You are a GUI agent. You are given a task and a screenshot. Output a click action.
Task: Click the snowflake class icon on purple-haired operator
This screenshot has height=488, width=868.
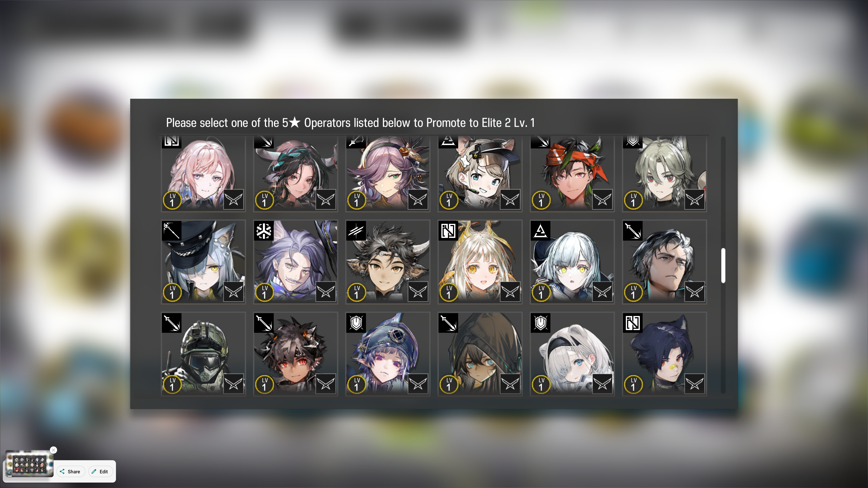pos(264,231)
